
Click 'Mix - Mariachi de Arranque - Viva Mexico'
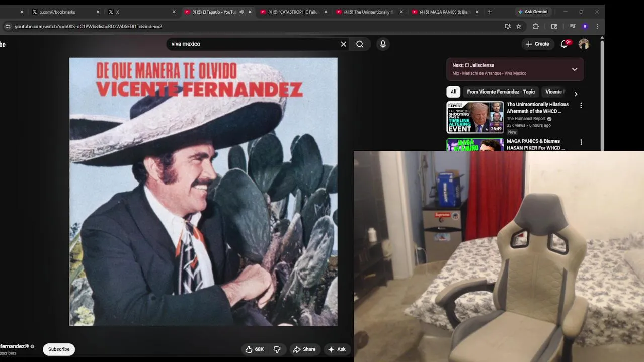click(x=489, y=73)
